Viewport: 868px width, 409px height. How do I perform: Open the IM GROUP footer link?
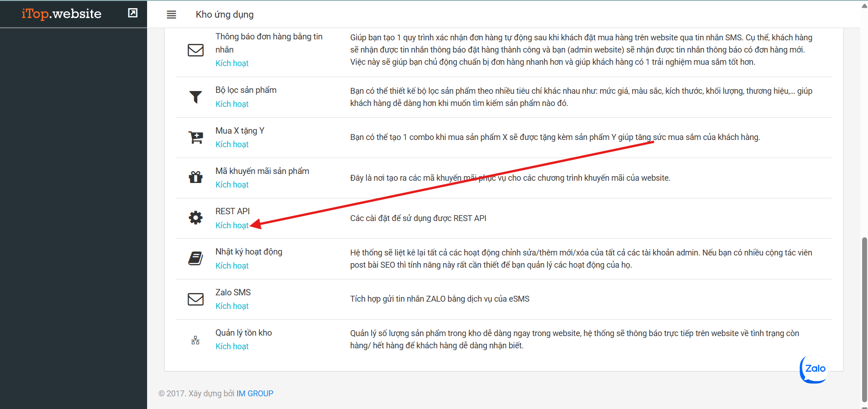click(255, 394)
